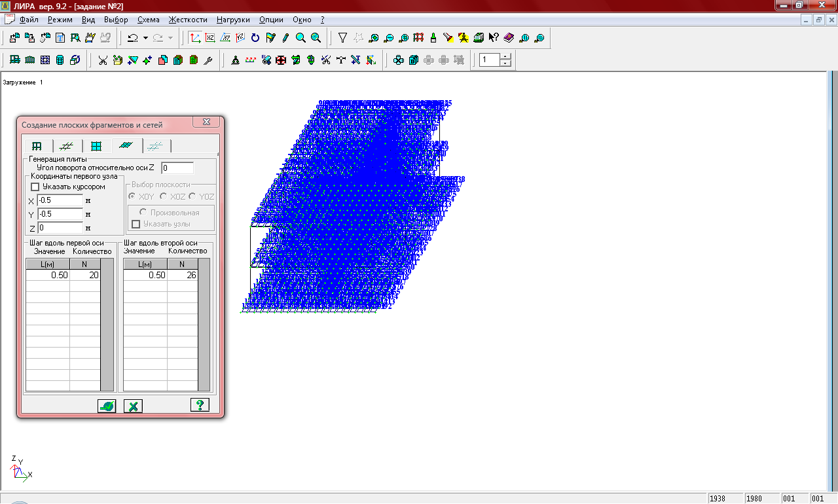Close the plane fragments creation dialog

[206, 122]
